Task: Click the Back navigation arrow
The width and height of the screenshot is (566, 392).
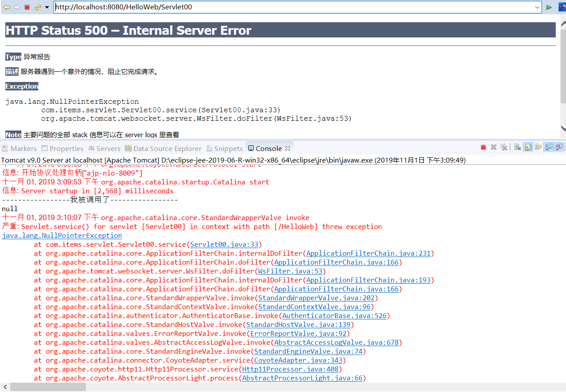Action: tap(6, 7)
